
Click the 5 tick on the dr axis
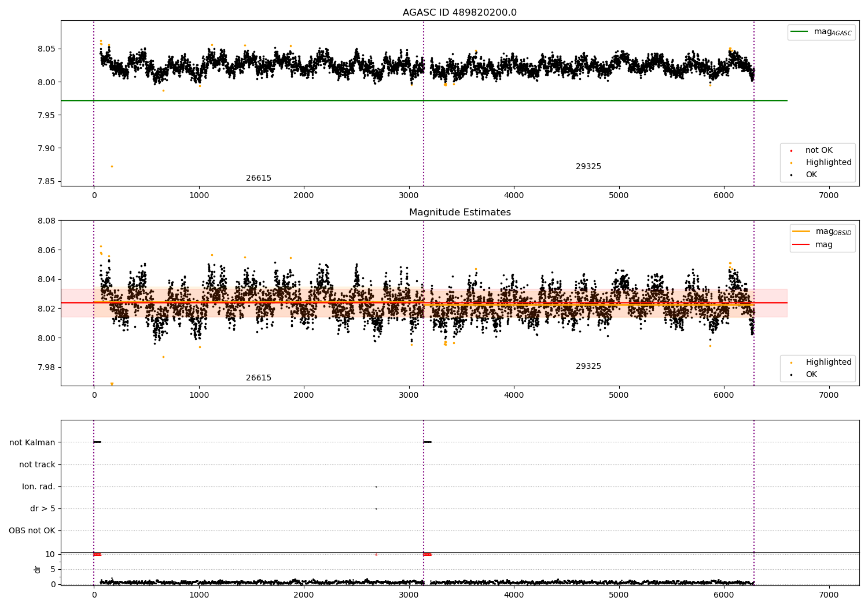click(53, 569)
